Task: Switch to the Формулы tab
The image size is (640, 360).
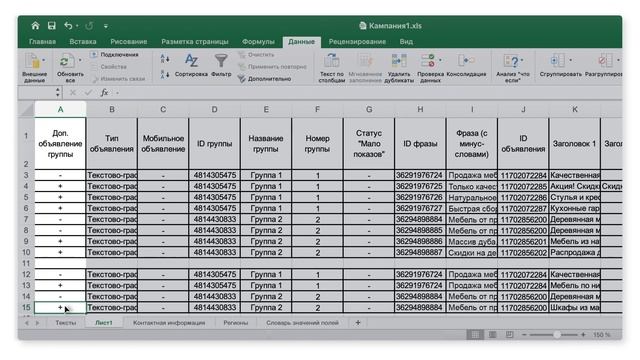Action: [258, 42]
